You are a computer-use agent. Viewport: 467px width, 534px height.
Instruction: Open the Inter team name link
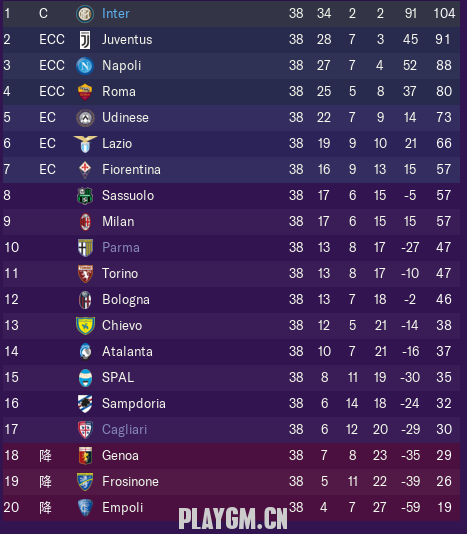click(116, 14)
